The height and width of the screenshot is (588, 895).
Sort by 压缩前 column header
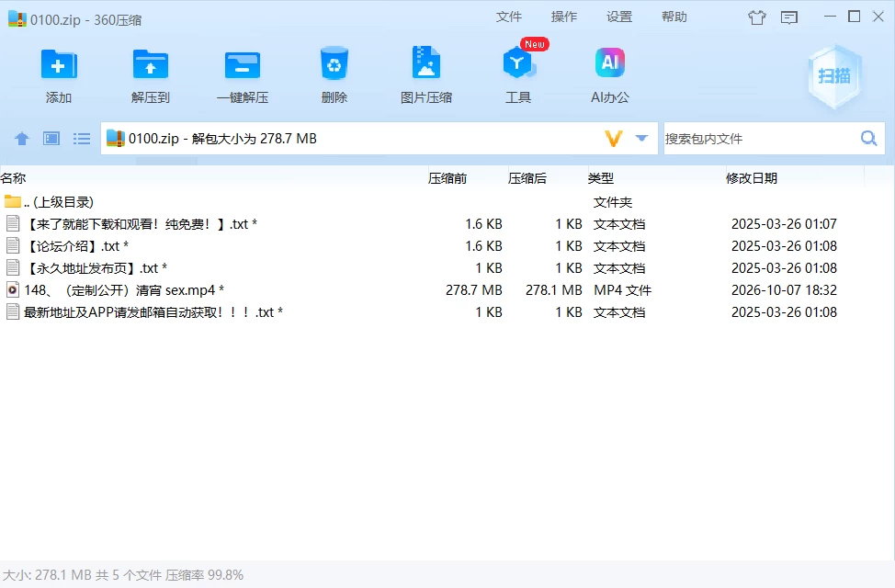[x=447, y=178]
